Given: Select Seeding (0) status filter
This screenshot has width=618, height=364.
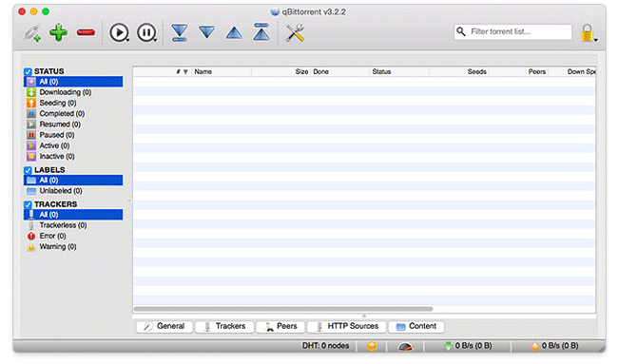Looking at the screenshot, I should coord(73,103).
